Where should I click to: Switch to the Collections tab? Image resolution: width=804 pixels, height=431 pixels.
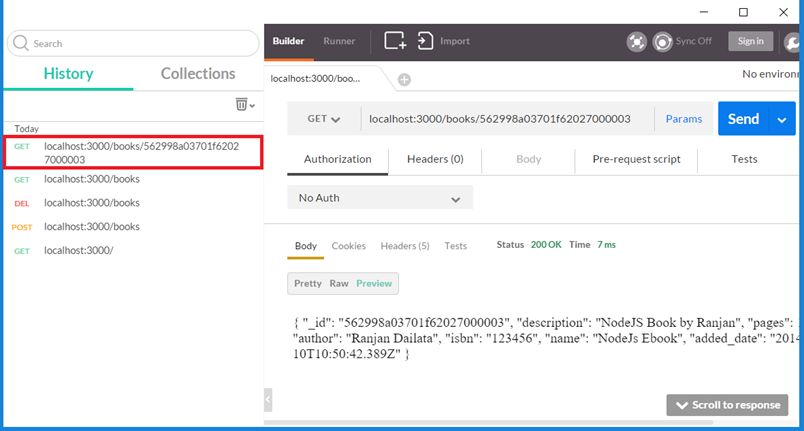(x=198, y=73)
